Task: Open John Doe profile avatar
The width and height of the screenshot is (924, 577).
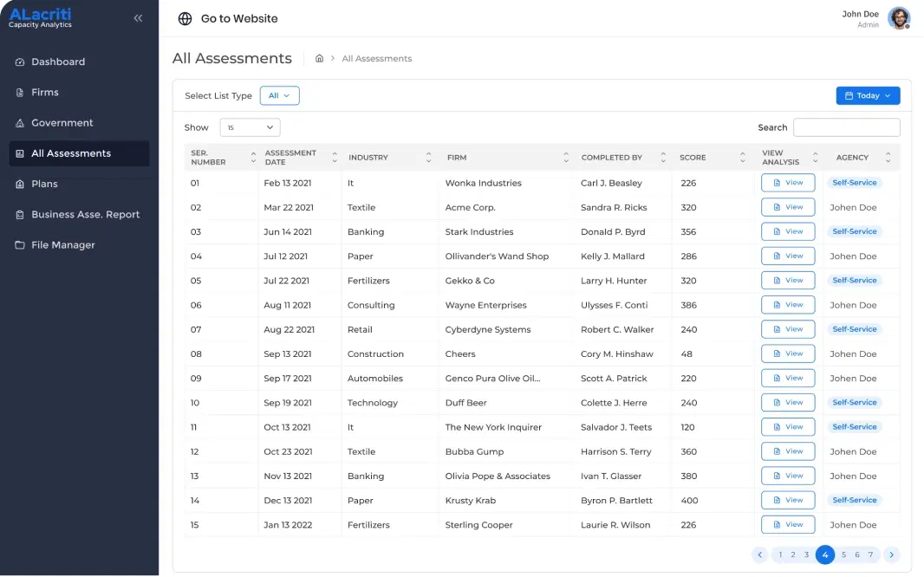Action: coord(899,18)
